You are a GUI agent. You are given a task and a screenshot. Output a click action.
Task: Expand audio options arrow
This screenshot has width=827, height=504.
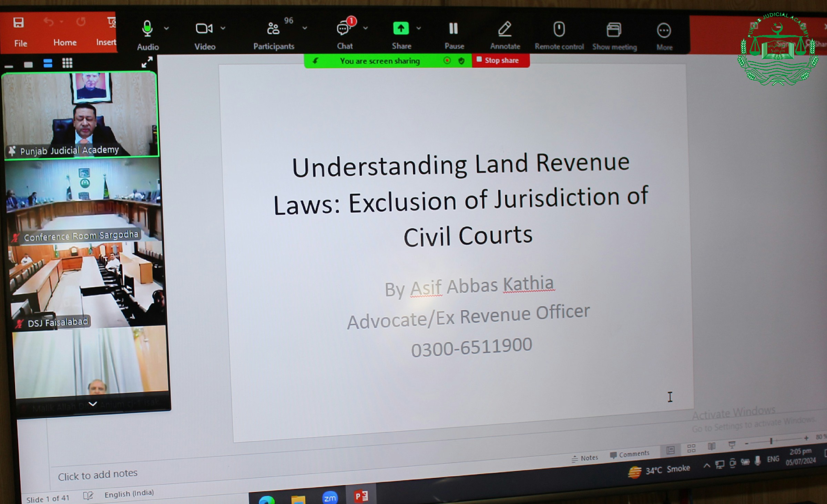166,28
